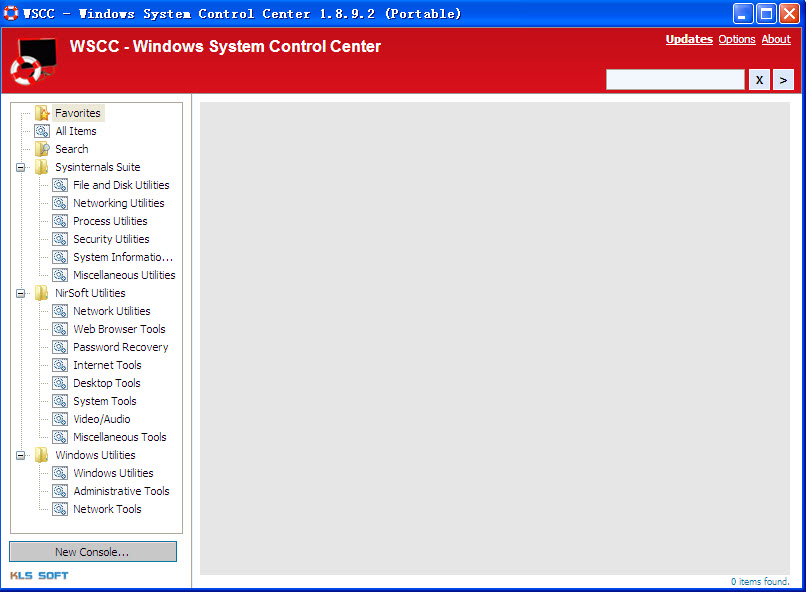
Task: Collapse the NirSoft Utilities tree node
Action: click(21, 293)
